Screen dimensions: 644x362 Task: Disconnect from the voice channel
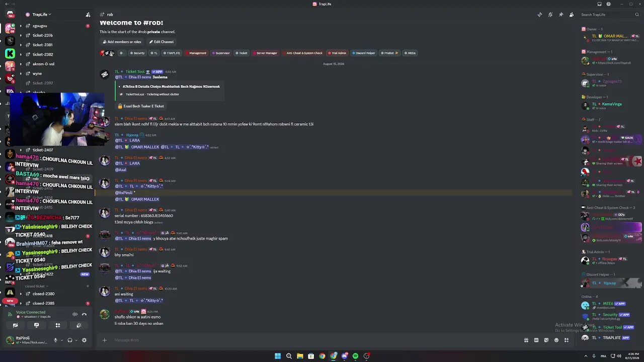[x=84, y=314]
